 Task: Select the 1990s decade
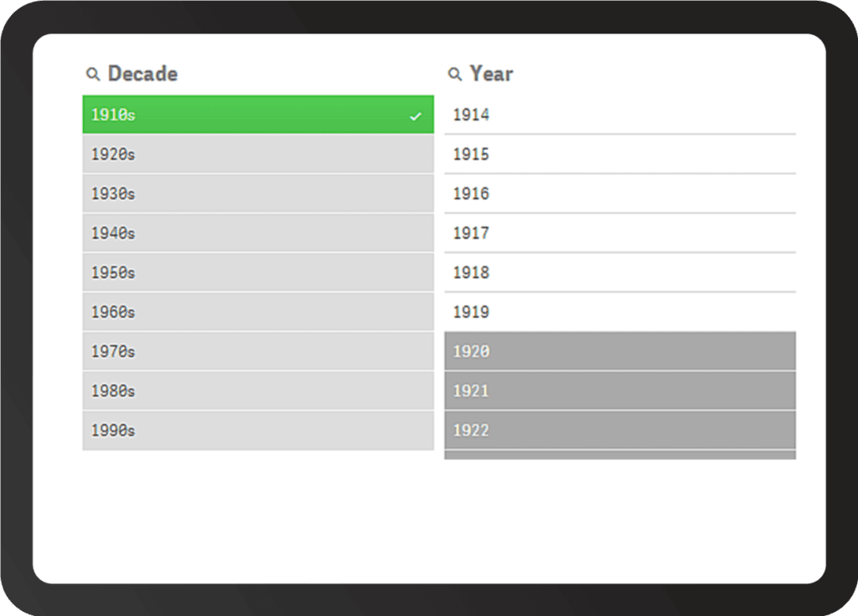tap(258, 430)
